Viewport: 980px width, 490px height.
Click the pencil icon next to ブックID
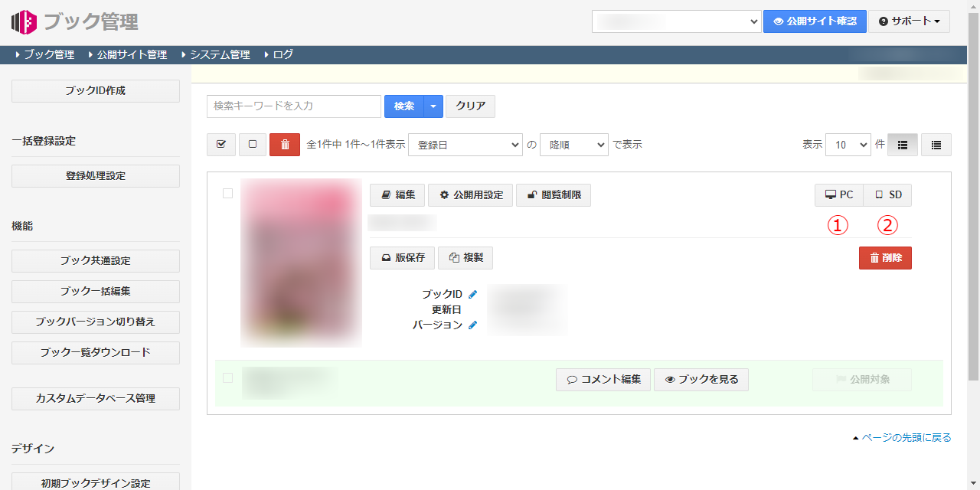(x=472, y=295)
